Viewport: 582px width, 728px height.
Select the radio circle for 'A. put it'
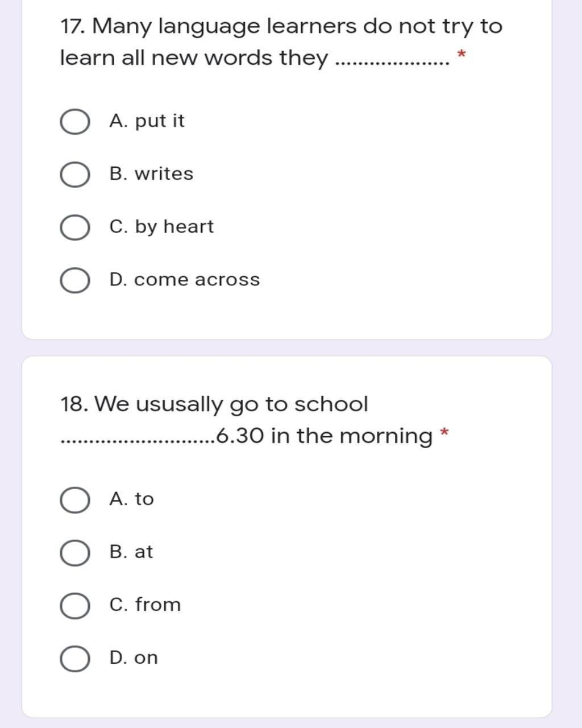[74, 122]
